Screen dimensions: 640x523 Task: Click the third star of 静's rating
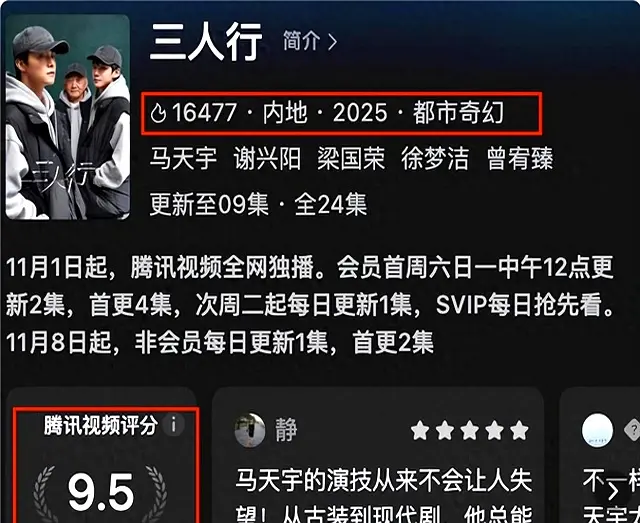click(470, 431)
